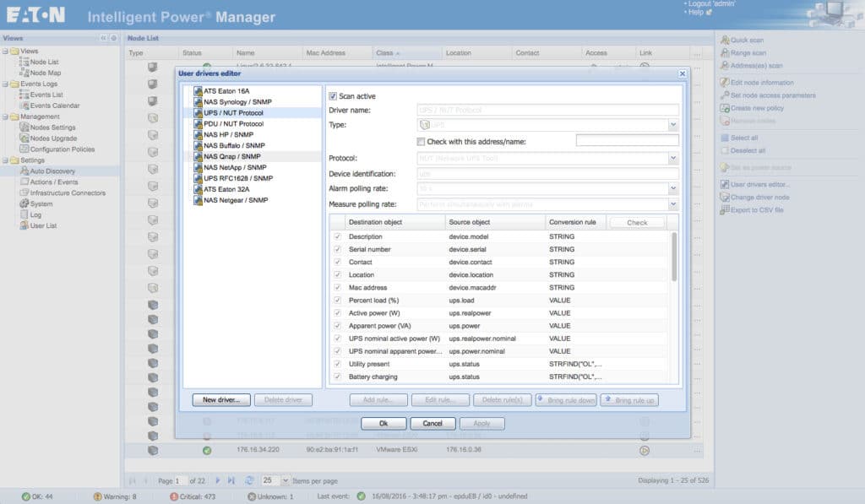
Task: Click the Address(es) scan icon
Action: point(725,65)
